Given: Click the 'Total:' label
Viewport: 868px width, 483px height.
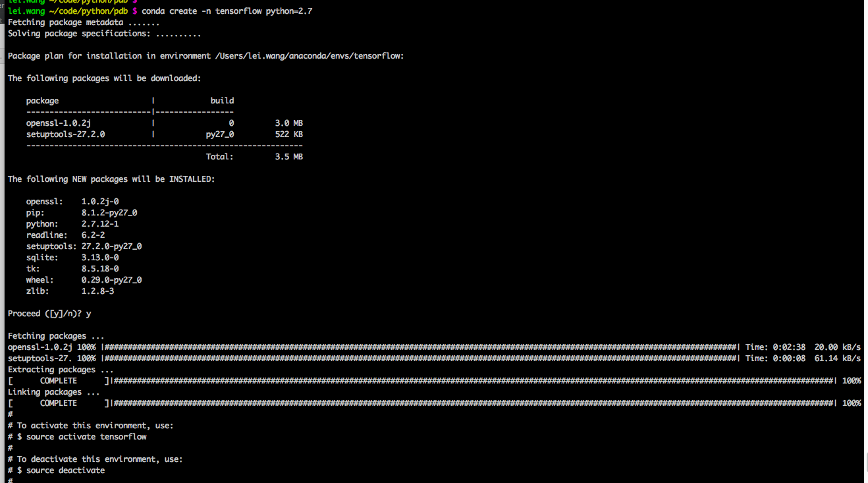Looking at the screenshot, I should point(220,157).
